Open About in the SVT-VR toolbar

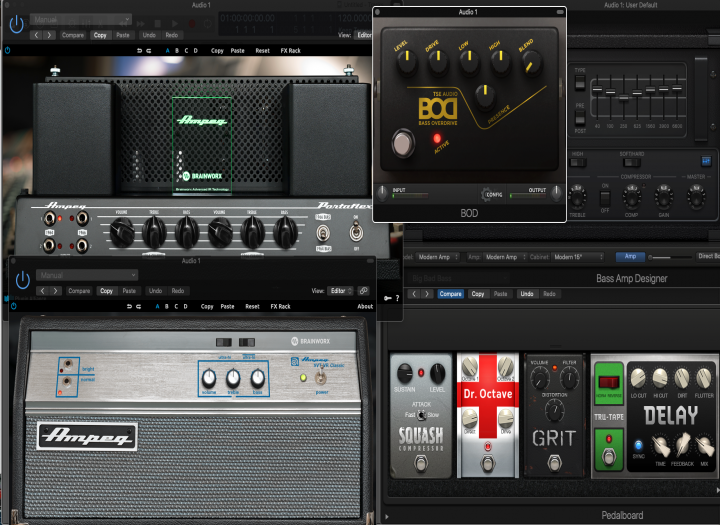366,306
